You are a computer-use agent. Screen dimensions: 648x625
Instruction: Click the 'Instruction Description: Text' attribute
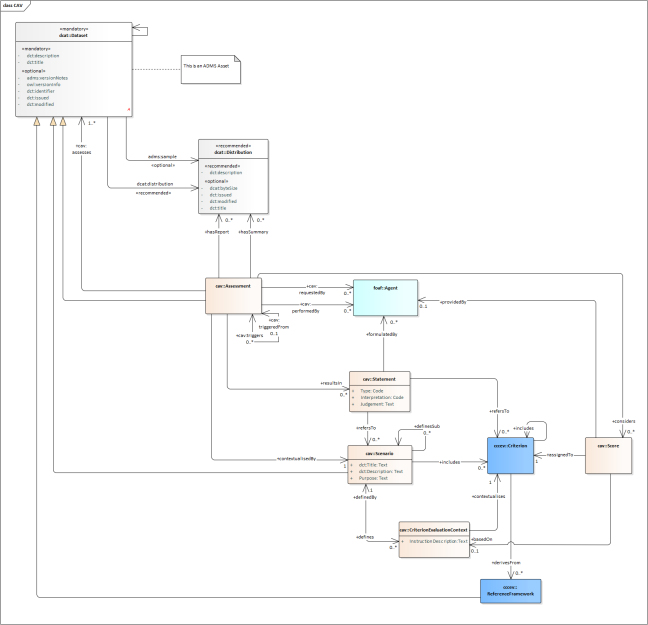[438, 541]
